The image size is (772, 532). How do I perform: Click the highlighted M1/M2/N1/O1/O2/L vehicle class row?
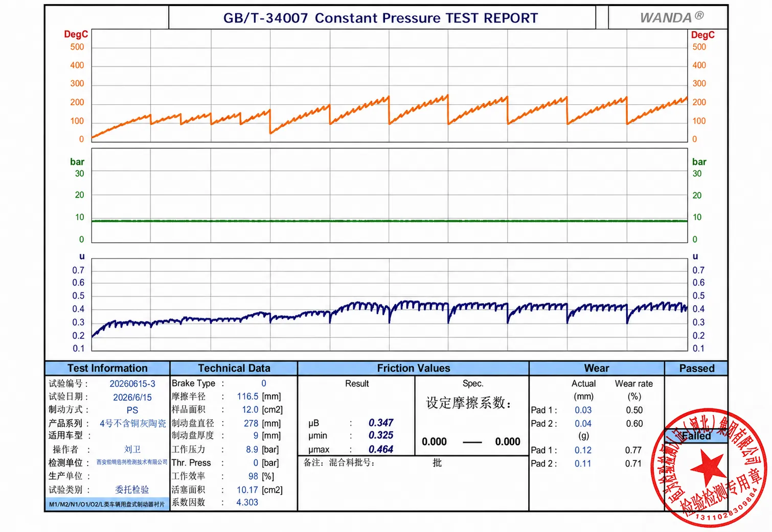[107, 504]
